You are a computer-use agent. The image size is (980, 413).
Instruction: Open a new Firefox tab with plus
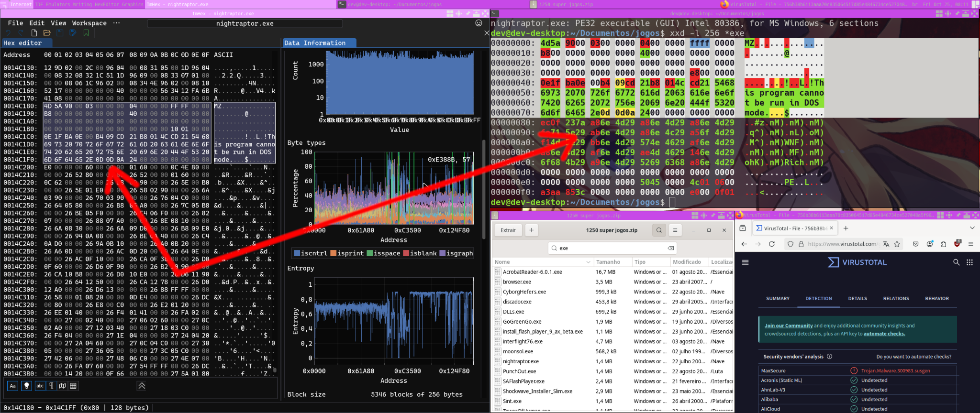coord(846,228)
